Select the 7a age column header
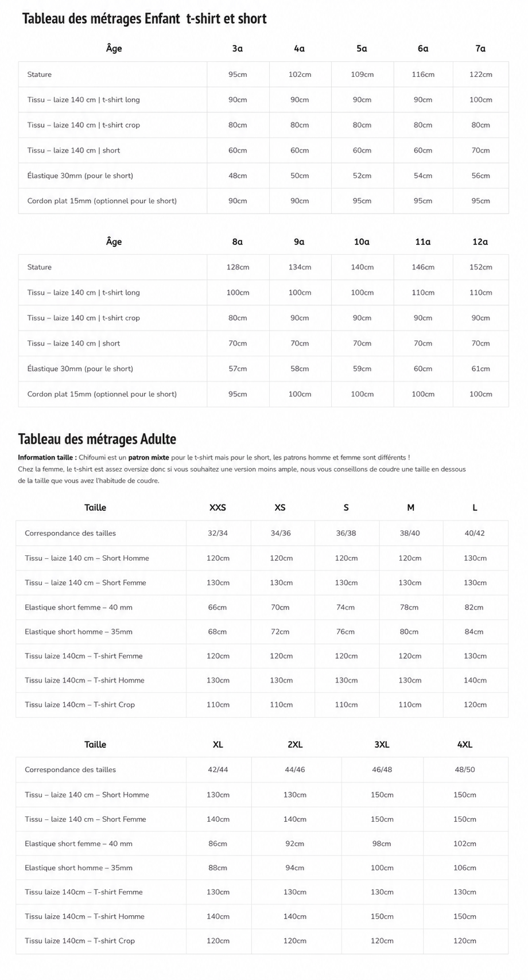Image resolution: width=528 pixels, height=980 pixels. coord(480,49)
